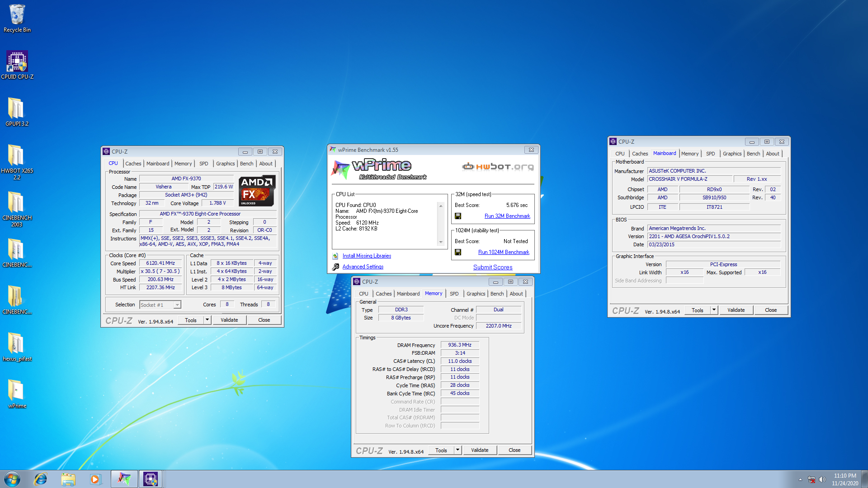Open Memory tab in Mainboard CPU-Z window
868x488 pixels.
690,154
